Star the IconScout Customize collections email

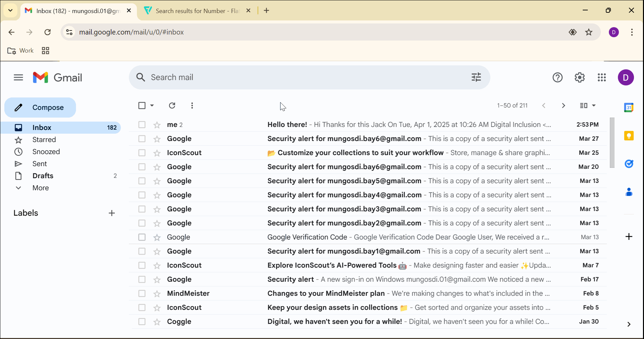(157, 153)
